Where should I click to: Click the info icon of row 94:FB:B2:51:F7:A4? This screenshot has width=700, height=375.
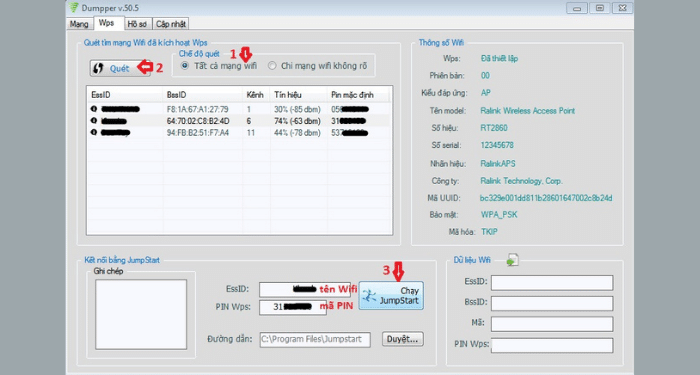[x=94, y=132]
